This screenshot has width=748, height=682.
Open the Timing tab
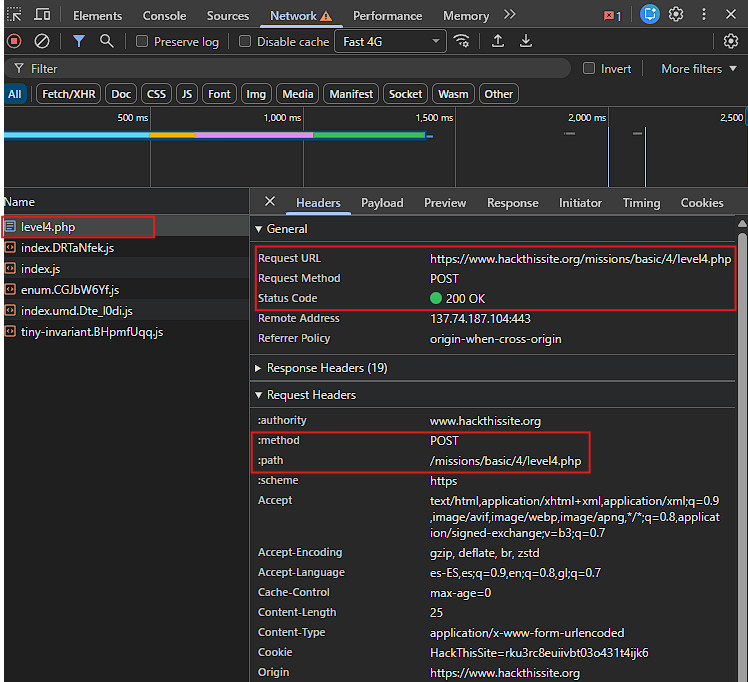click(642, 203)
